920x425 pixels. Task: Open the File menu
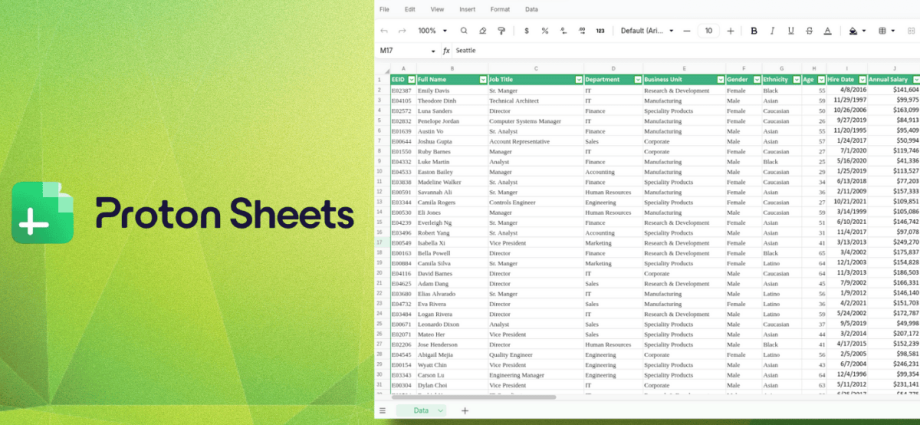(384, 9)
